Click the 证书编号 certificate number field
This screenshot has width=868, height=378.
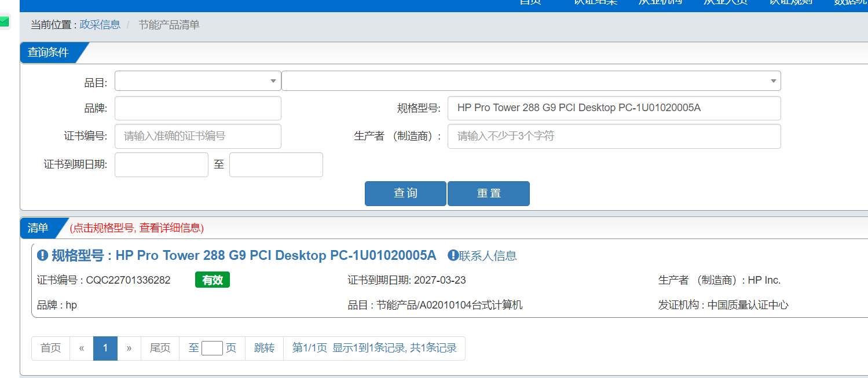point(198,136)
